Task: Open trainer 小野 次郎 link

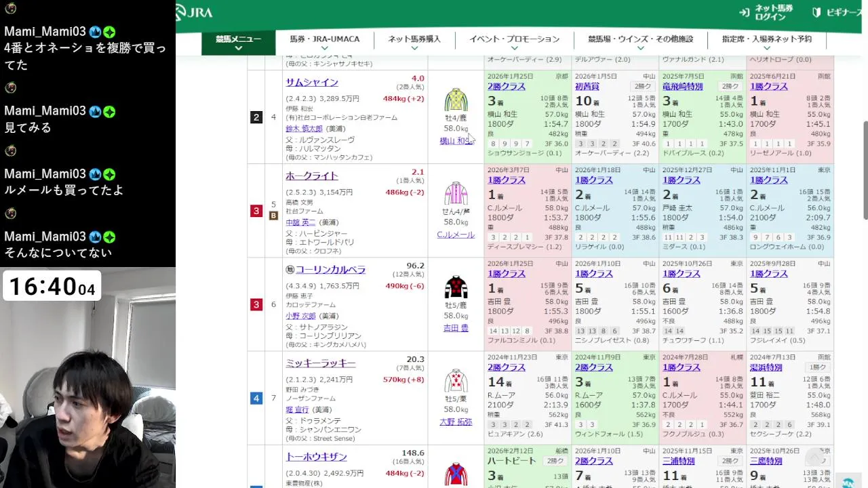Action: coord(301,315)
